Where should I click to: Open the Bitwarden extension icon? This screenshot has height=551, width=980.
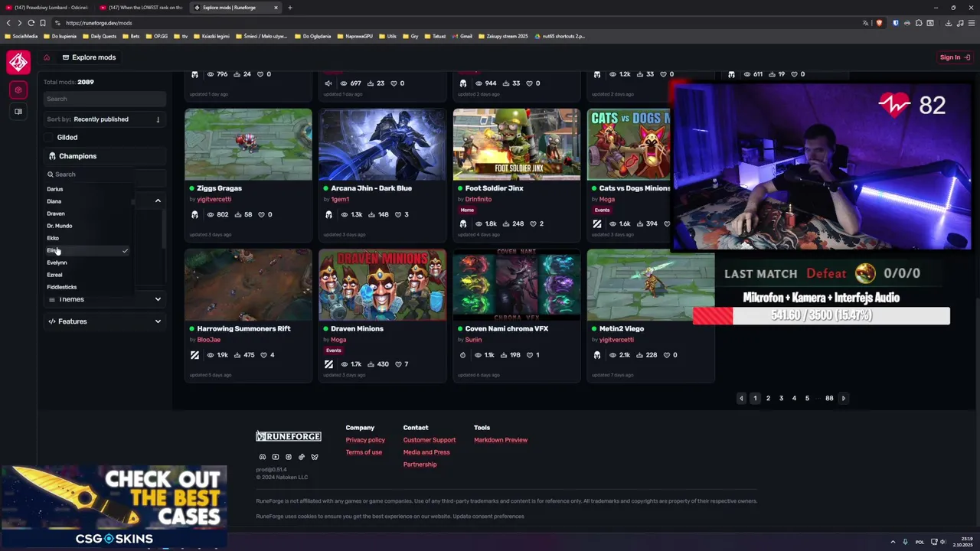coord(896,23)
